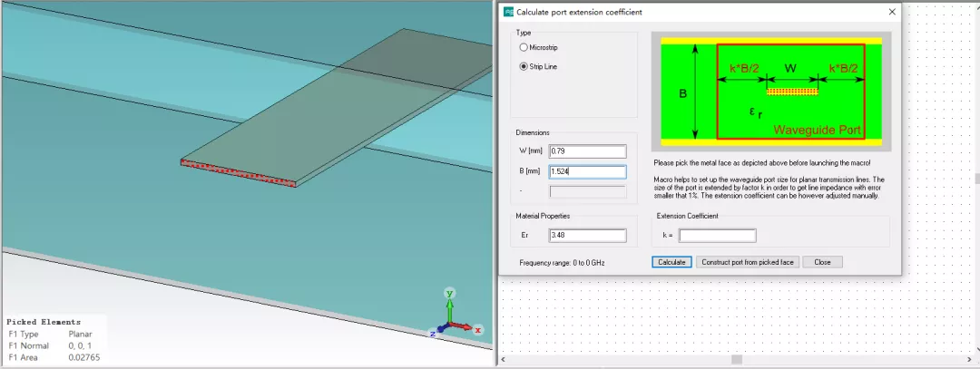Screen dimensions: 980x369
Task: Click the coordinate axes gizmo in viewport
Action: (x=455, y=314)
